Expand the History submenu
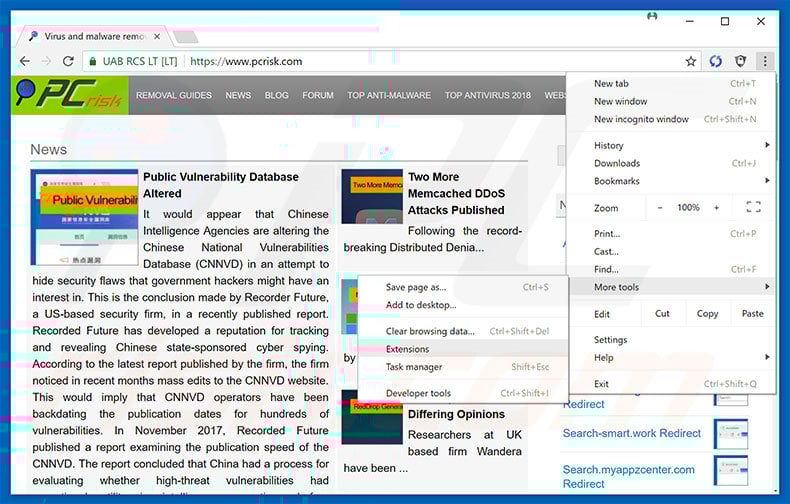This screenshot has height=504, width=790. tap(670, 146)
